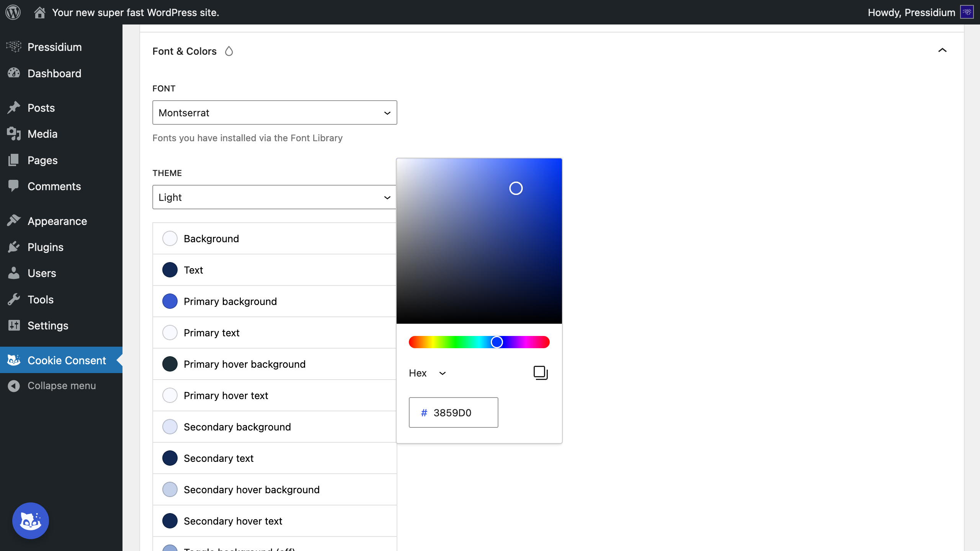980x551 pixels.
Task: Toggle the Background color radio button
Action: click(x=170, y=238)
